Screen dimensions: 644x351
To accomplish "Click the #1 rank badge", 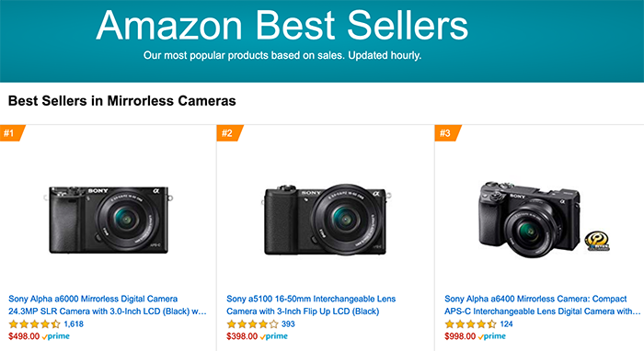I will click(11, 133).
